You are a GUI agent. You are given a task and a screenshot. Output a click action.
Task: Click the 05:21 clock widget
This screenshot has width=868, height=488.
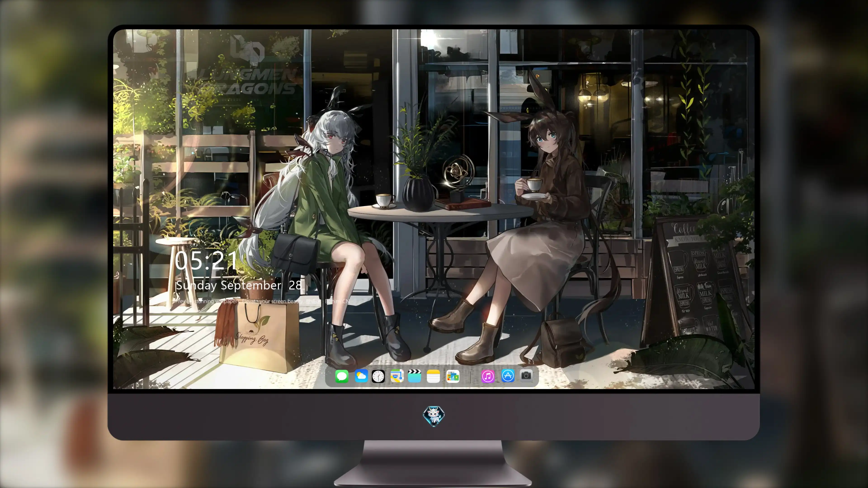[x=206, y=260]
